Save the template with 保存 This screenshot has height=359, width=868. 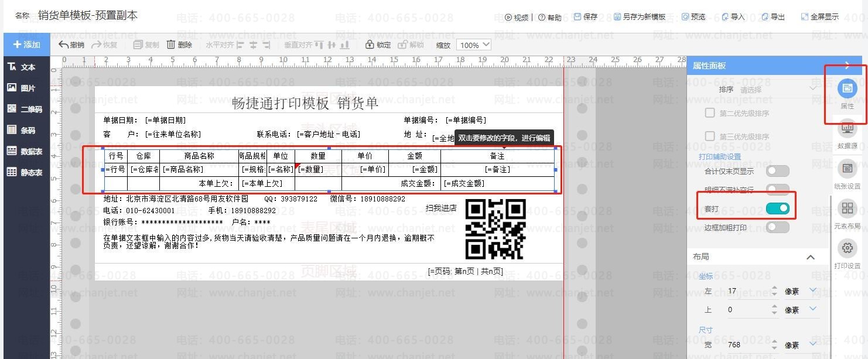tap(586, 17)
